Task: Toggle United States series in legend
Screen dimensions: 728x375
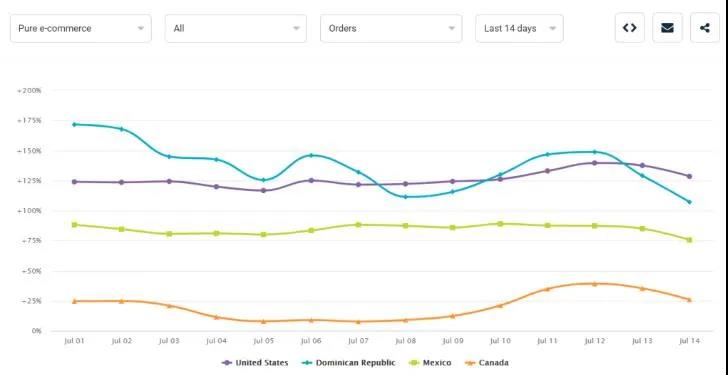Action: coord(255,362)
